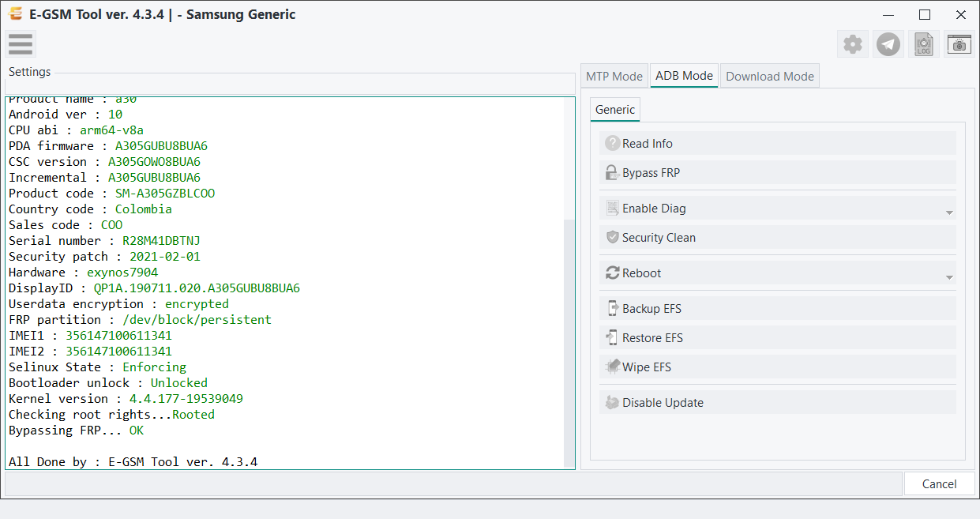This screenshot has width=980, height=519.
Task: Click the DisplayID QP1A.190711.020 line
Action: pos(154,288)
